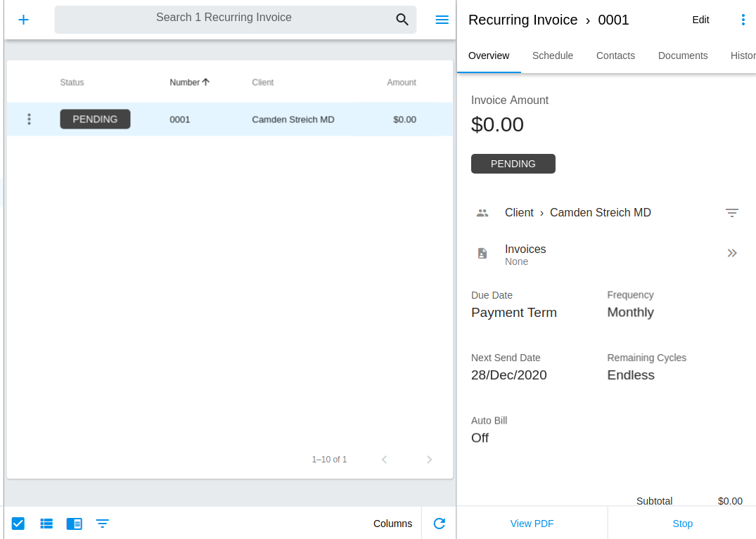Screen dimensions: 756x539
Task: Toggle the multiselect checkbox in the bottom toolbar
Action: [18, 523]
